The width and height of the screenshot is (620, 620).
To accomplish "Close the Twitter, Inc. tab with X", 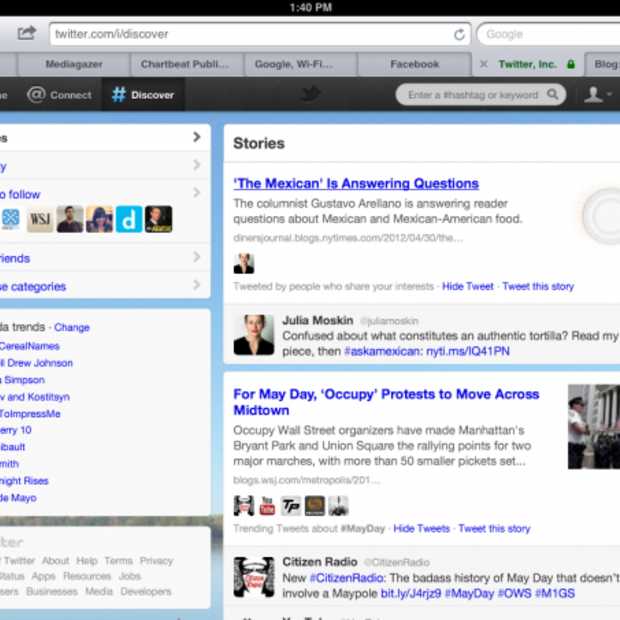I will click(x=483, y=64).
